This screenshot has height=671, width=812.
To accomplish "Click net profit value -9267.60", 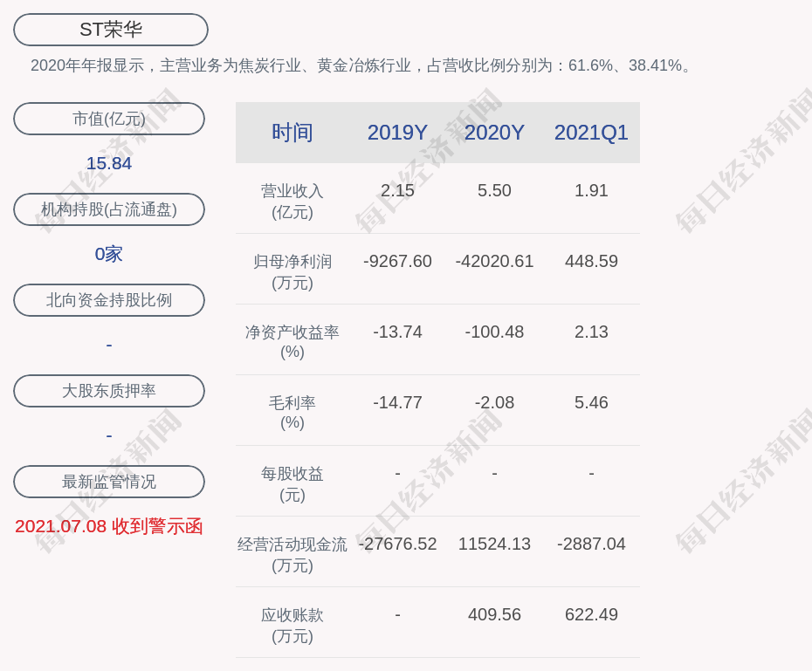I will 397,261.
